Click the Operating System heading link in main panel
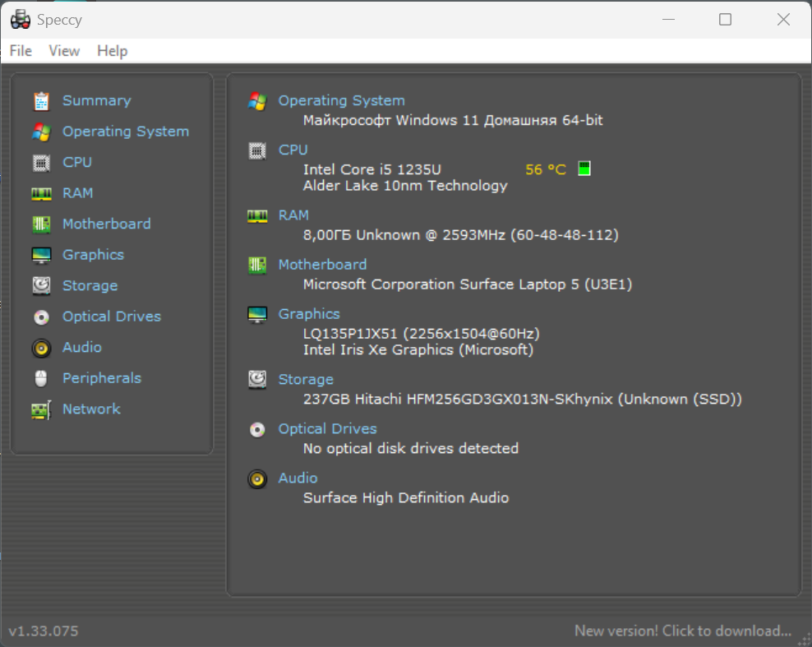The image size is (812, 647). [x=342, y=100]
